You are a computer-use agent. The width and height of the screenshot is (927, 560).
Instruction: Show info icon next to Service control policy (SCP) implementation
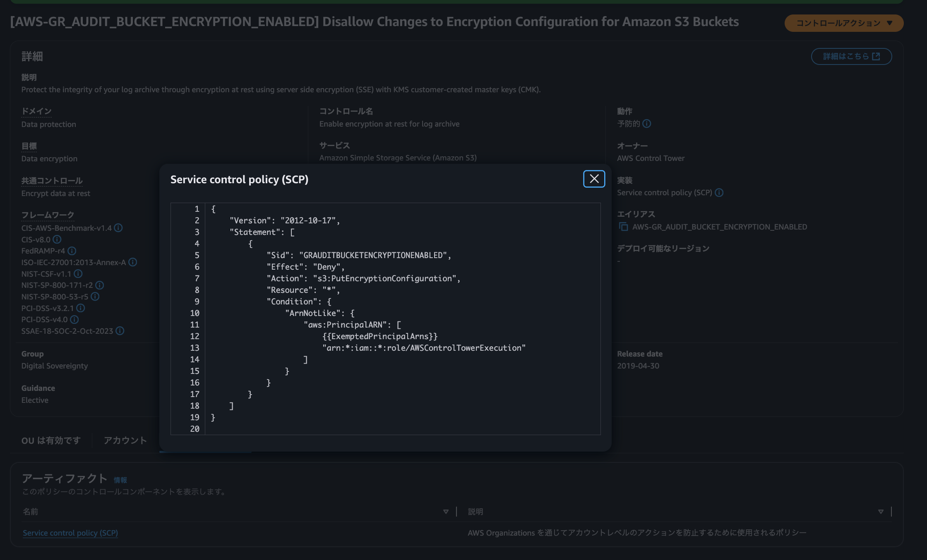719,193
